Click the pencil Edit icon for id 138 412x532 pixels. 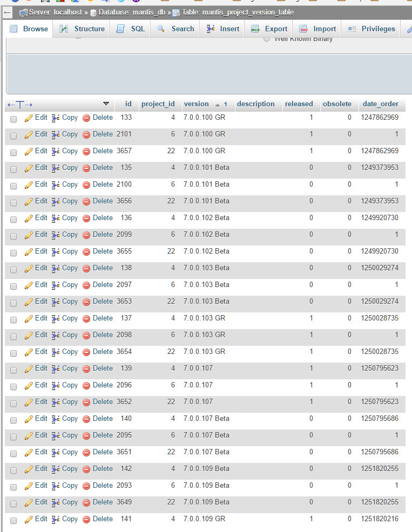tap(29, 269)
